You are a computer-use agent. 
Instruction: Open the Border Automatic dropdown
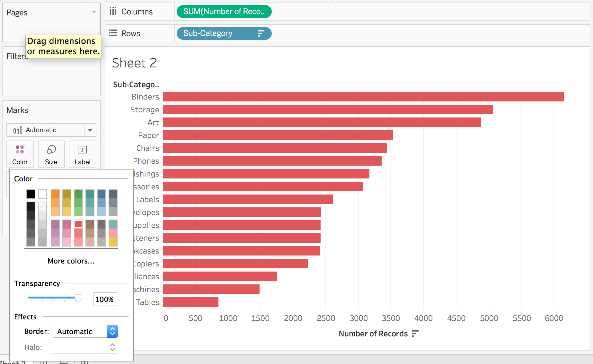click(85, 331)
